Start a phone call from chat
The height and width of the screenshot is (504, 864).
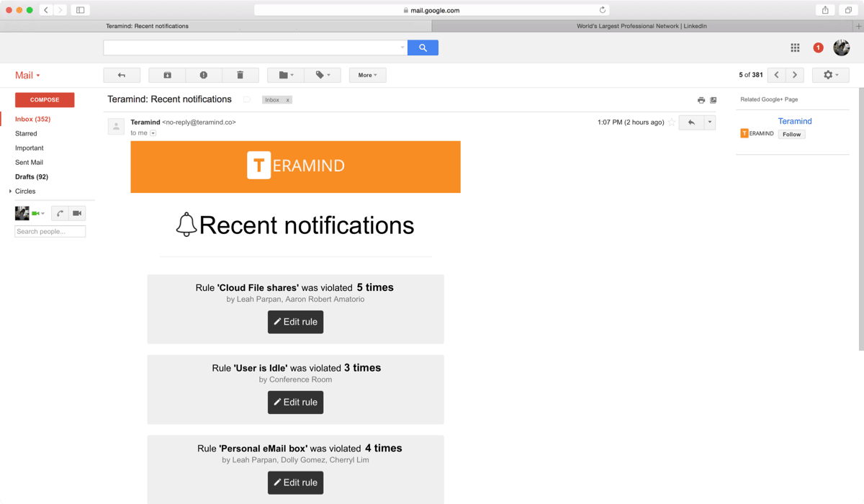[x=60, y=213]
